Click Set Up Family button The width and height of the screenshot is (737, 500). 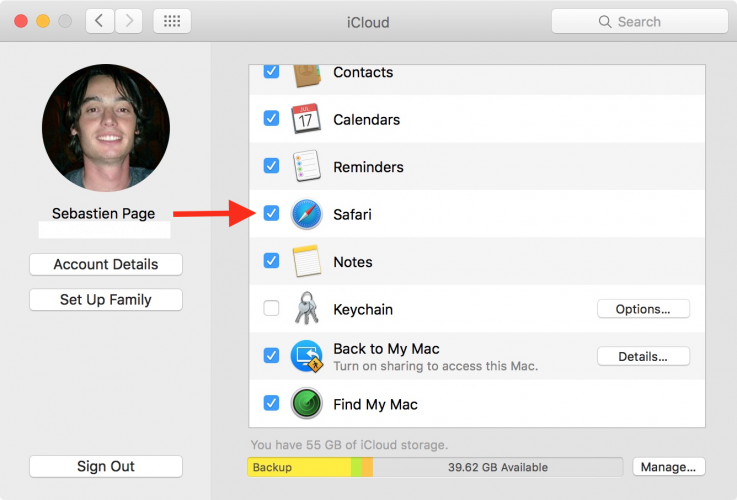[x=106, y=300]
